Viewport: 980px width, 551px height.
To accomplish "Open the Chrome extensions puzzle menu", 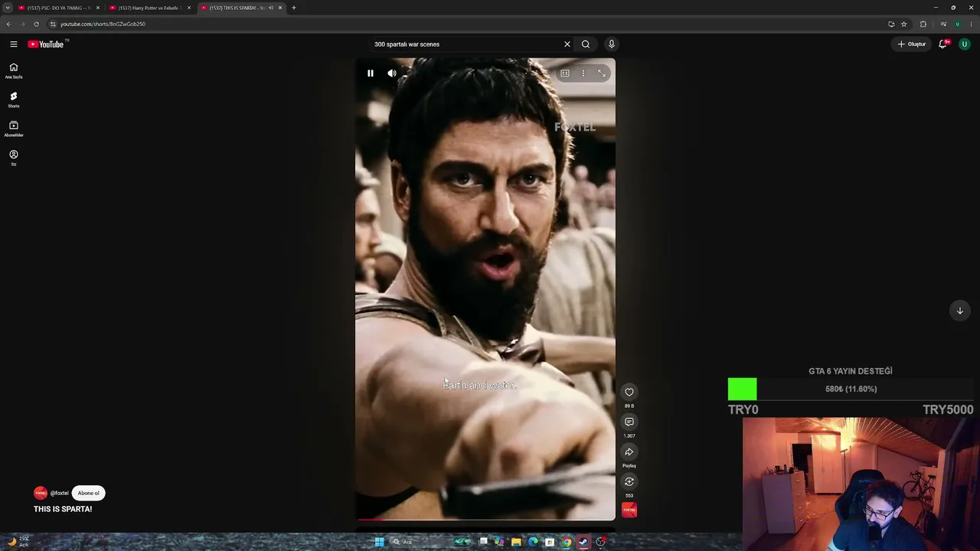I will (923, 24).
